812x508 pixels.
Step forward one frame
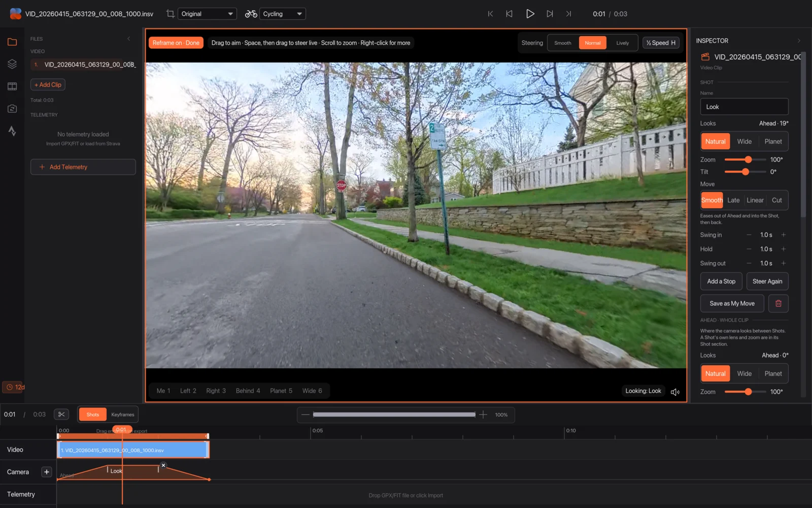pos(550,14)
